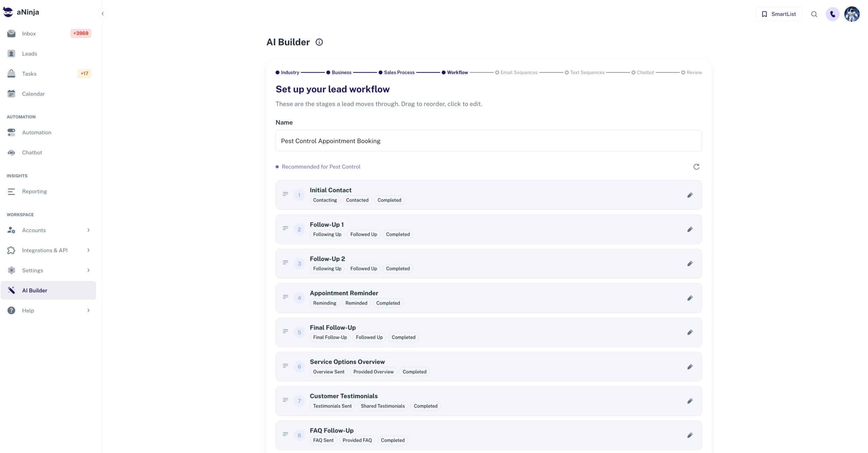
Task: Open the SmartList button
Action: [778, 14]
